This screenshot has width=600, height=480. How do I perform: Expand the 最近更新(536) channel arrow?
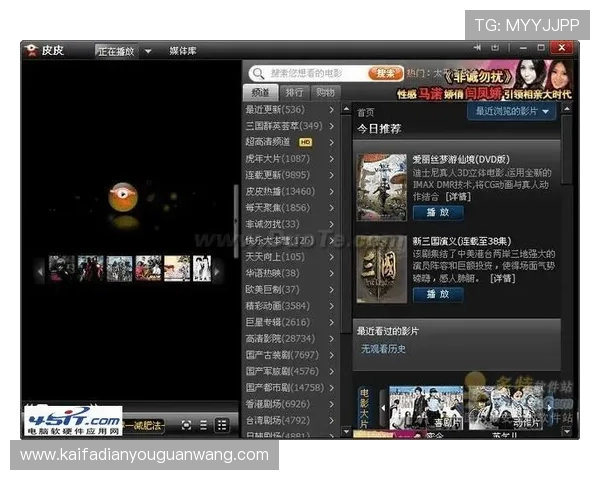coord(332,110)
